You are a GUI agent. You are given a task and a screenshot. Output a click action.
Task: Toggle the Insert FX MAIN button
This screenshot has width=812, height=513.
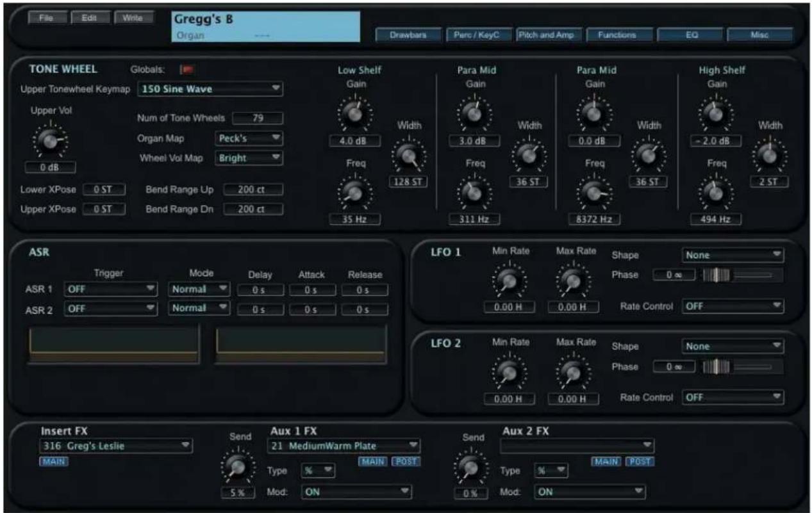point(54,462)
